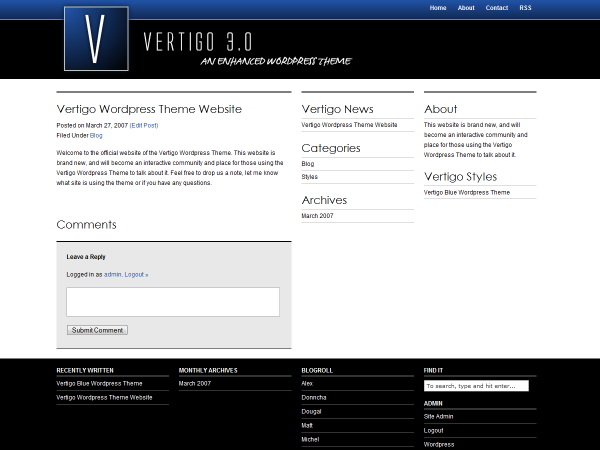The height and width of the screenshot is (450, 600).
Task: Open the Contact page in top navigation
Action: tap(497, 8)
